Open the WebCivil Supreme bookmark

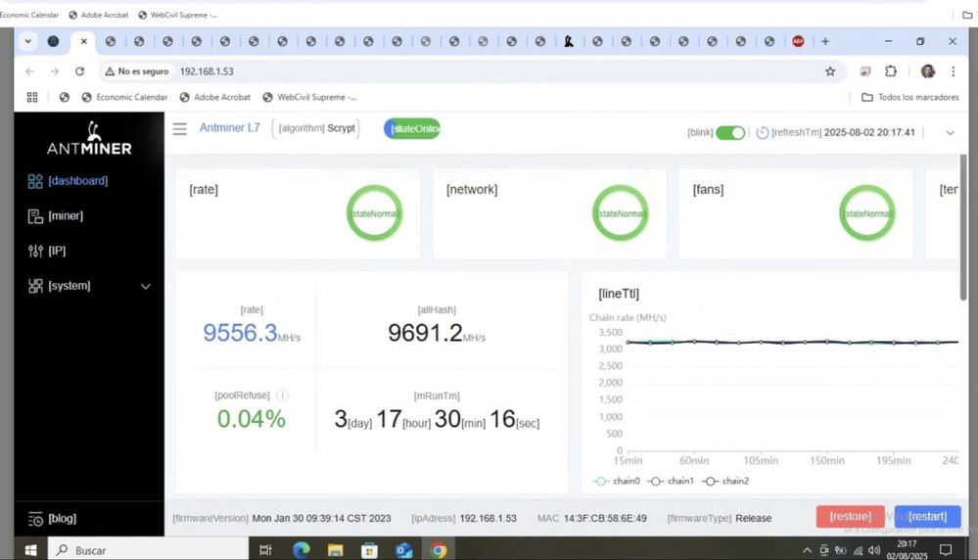point(310,97)
